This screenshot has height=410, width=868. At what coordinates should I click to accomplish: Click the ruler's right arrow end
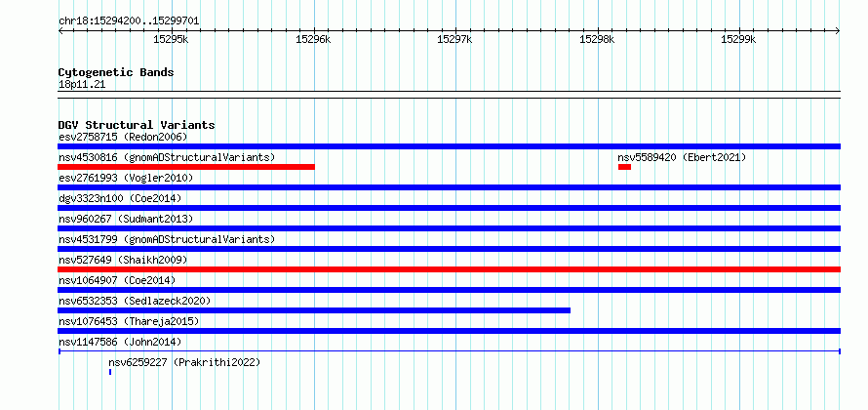(x=838, y=31)
